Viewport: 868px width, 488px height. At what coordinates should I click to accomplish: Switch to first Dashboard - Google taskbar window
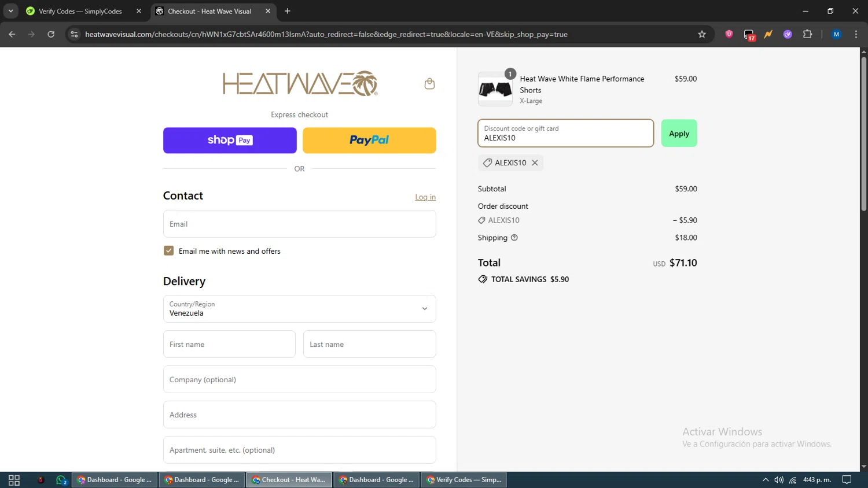coord(115,480)
